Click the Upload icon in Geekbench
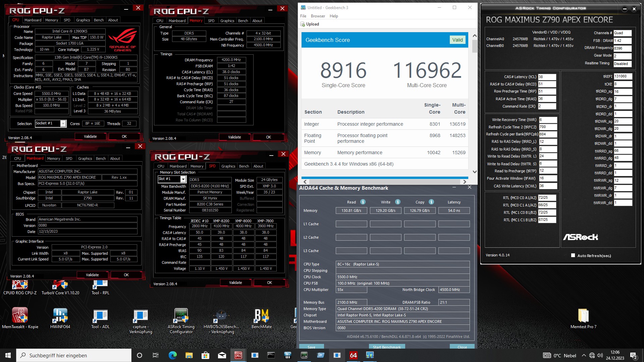This screenshot has width=644, height=362. tap(303, 24)
